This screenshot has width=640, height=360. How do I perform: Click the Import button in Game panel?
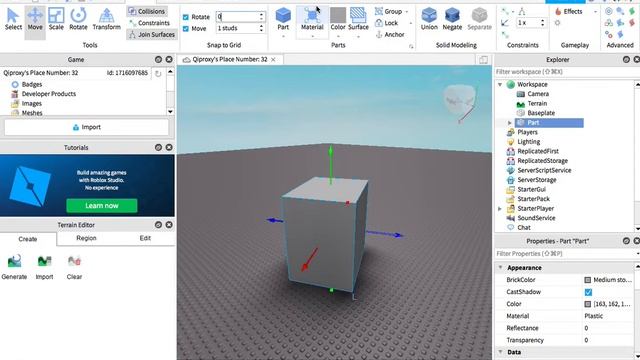click(86, 127)
